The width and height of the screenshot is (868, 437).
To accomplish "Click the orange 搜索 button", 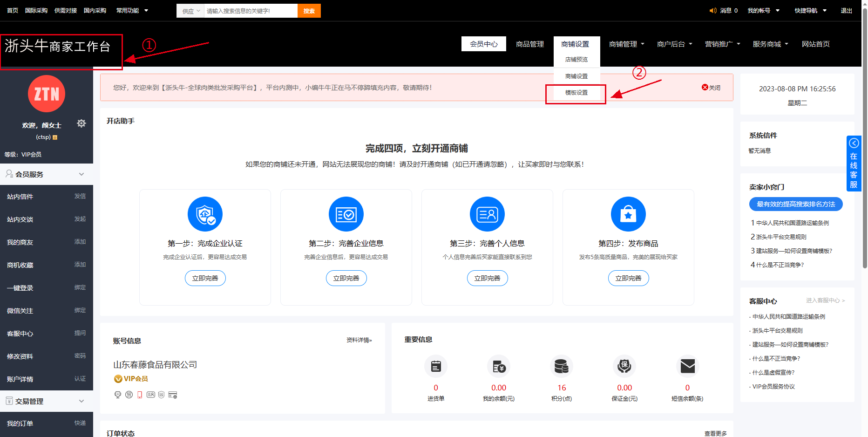I will (309, 11).
